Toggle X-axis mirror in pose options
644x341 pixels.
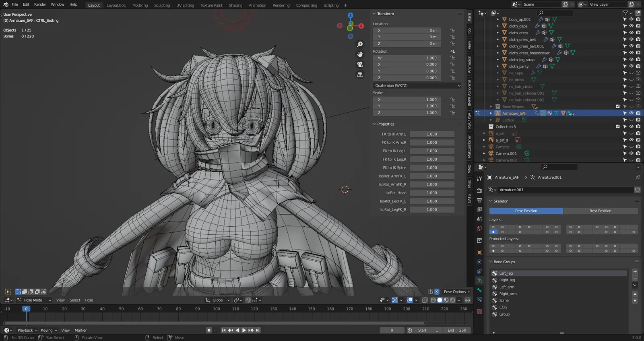436,291
